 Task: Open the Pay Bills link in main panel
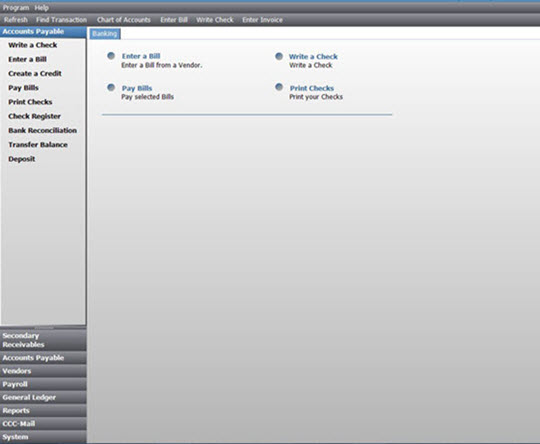point(137,89)
